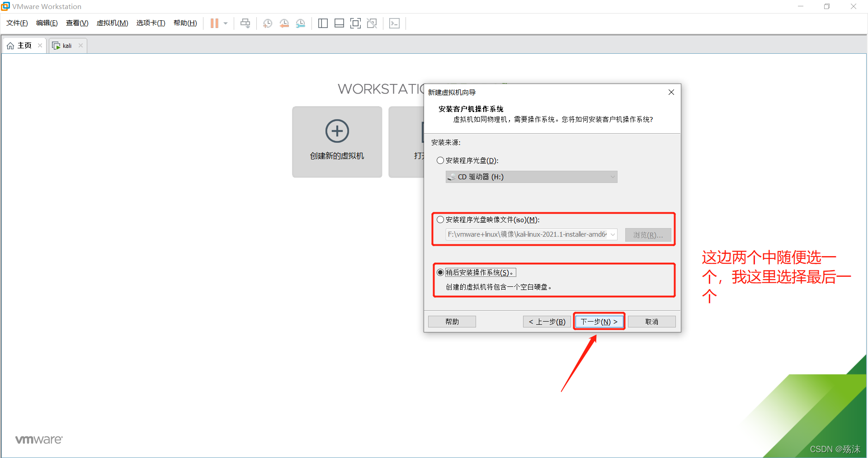Screen dimensions: 868x458
Task: Click the 下一步(N) next button
Action: (599, 322)
